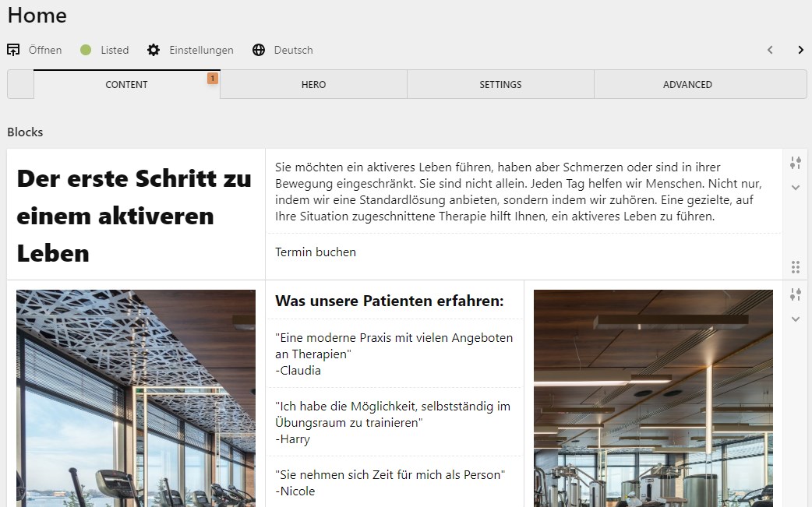Open settings sliders icon on the testimonials block
This screenshot has width=812, height=507.
[x=796, y=294]
